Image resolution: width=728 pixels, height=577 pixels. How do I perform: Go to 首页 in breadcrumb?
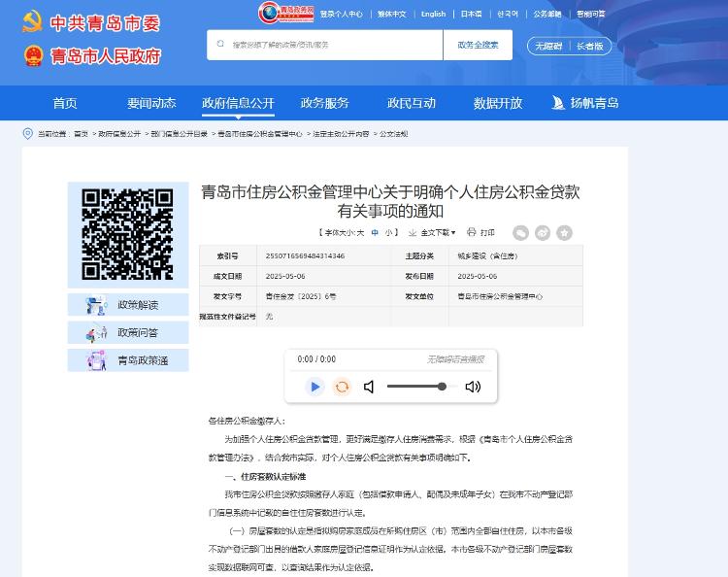click(81, 134)
